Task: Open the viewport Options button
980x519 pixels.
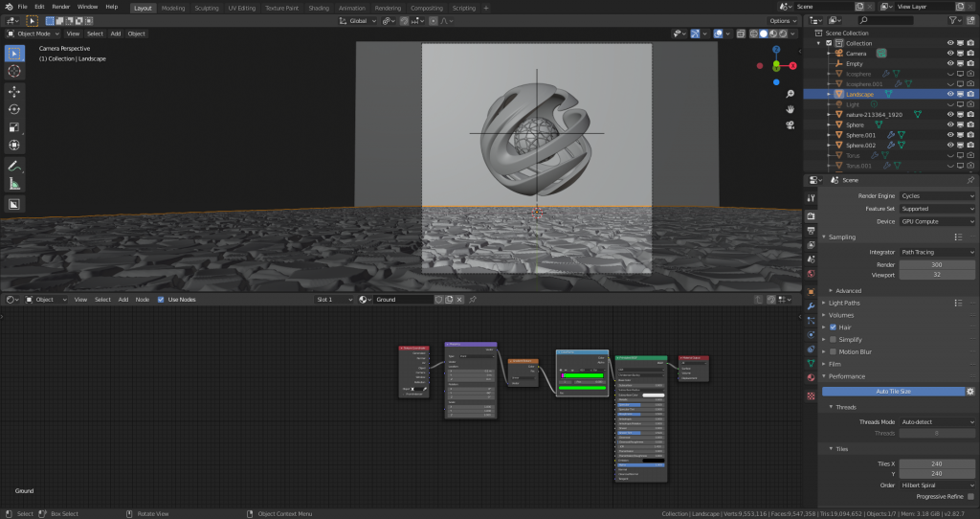Action: pyautogui.click(x=783, y=21)
